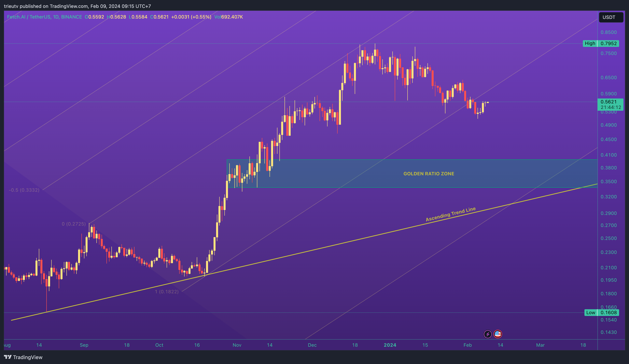Click the TradingView logo
629x364 pixels.
pos(23,357)
